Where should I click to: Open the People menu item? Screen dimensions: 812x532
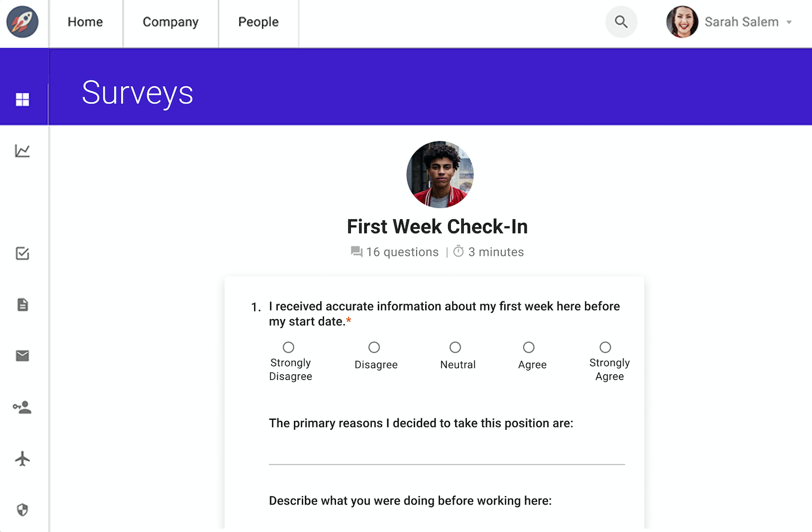258,22
